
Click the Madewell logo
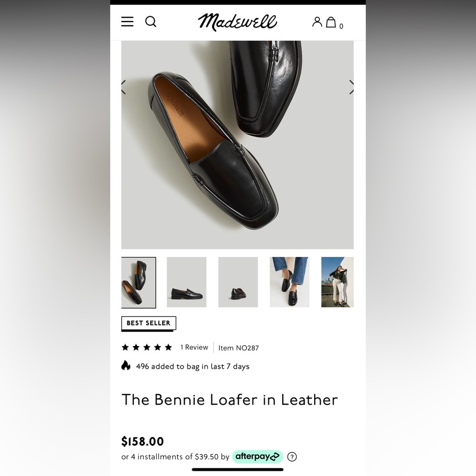tap(238, 21)
